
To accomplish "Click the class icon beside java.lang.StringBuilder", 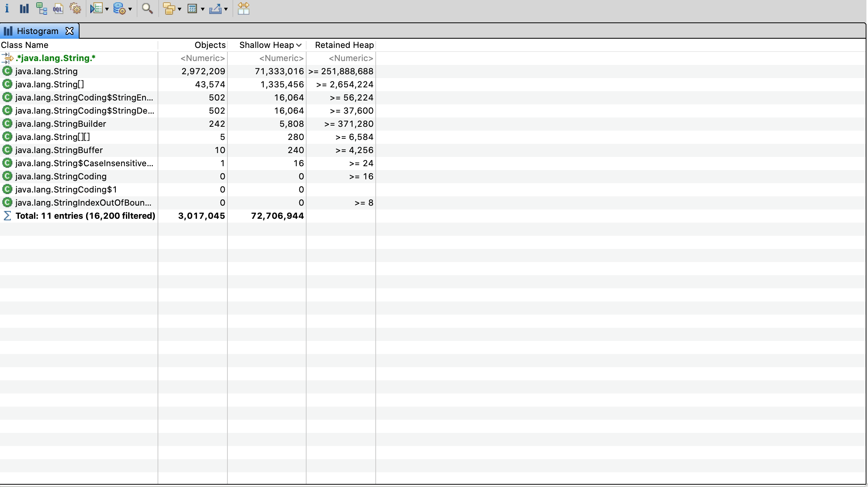I will coord(7,124).
